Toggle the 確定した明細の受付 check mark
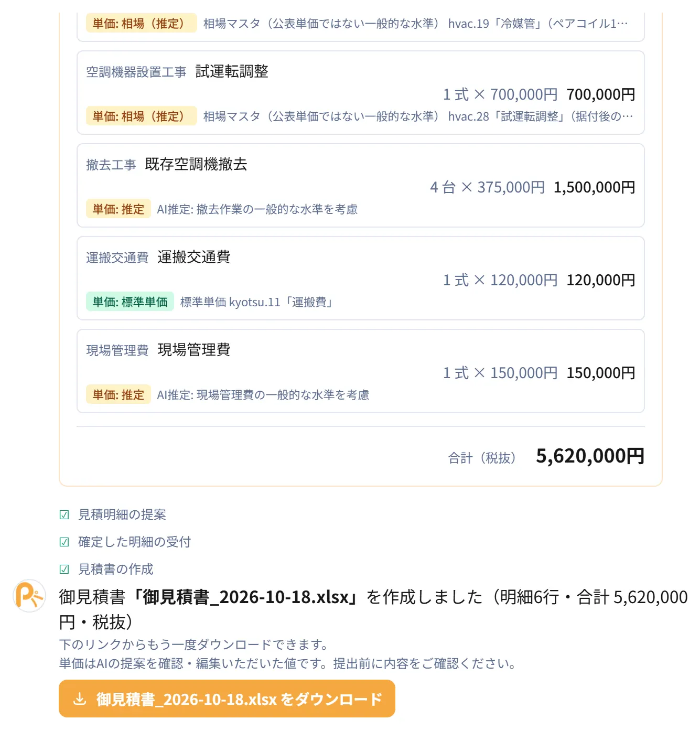The height and width of the screenshot is (730, 700). (x=64, y=542)
